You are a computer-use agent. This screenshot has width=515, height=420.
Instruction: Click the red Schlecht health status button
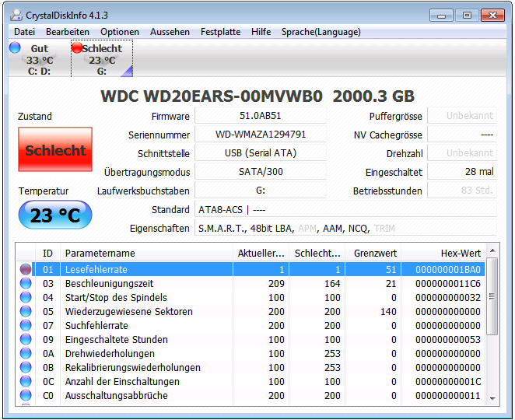(55, 149)
